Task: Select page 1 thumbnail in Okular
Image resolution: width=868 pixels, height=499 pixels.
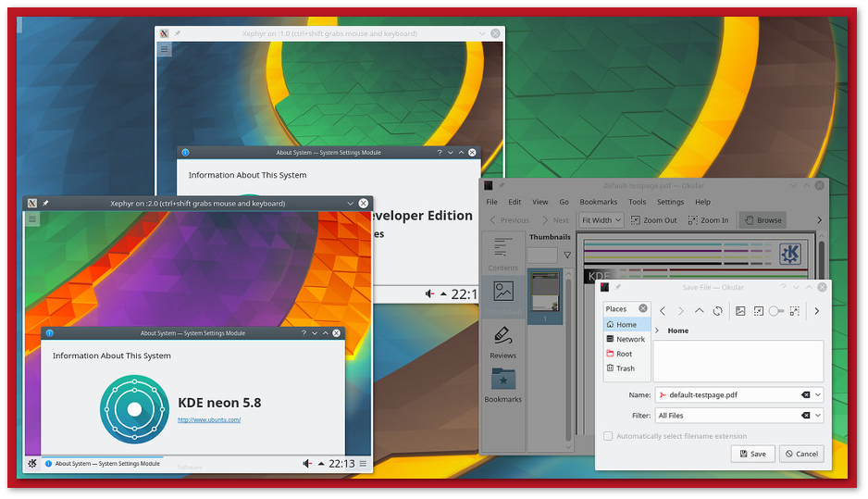Action: point(545,295)
